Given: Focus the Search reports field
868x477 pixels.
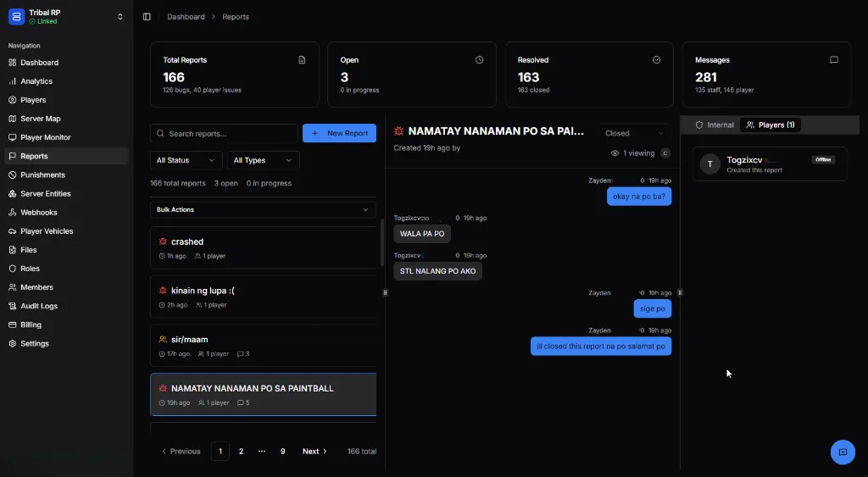Looking at the screenshot, I should click(x=224, y=133).
